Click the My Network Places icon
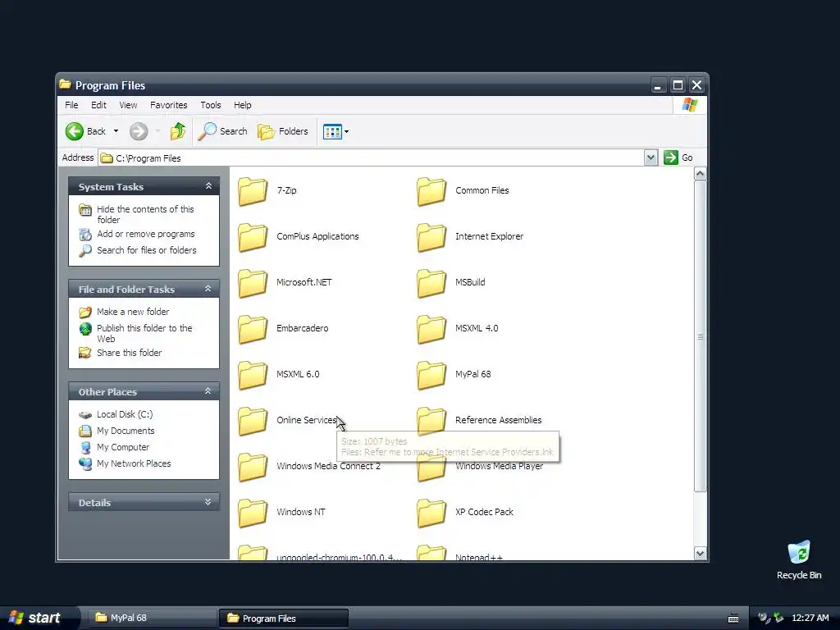 click(x=85, y=464)
